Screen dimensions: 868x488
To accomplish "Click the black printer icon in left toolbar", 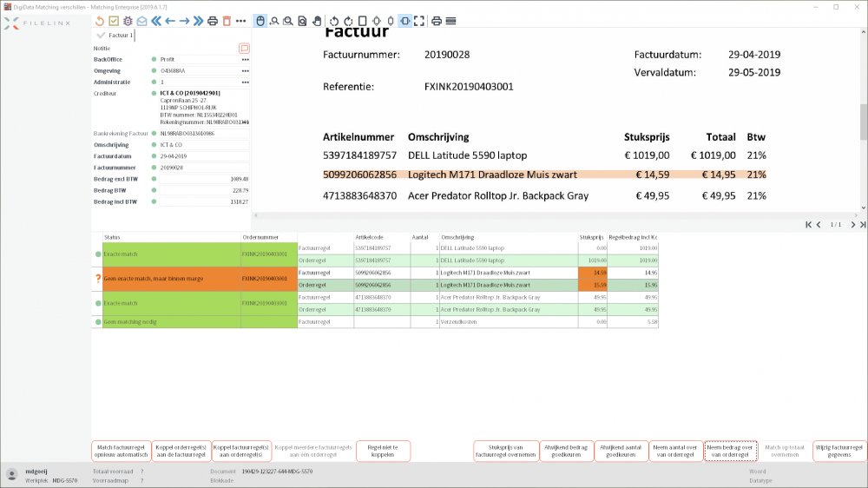I will tap(213, 21).
